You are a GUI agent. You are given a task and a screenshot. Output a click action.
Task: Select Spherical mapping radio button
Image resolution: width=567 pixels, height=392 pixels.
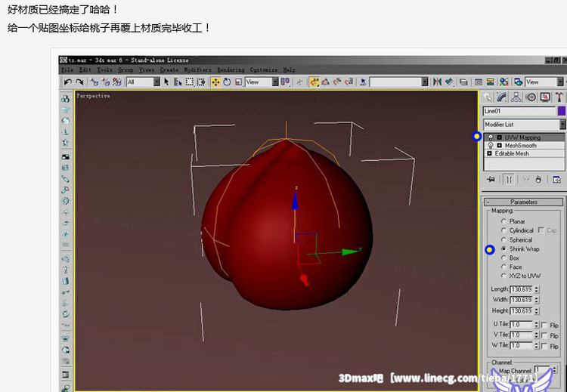coord(503,239)
